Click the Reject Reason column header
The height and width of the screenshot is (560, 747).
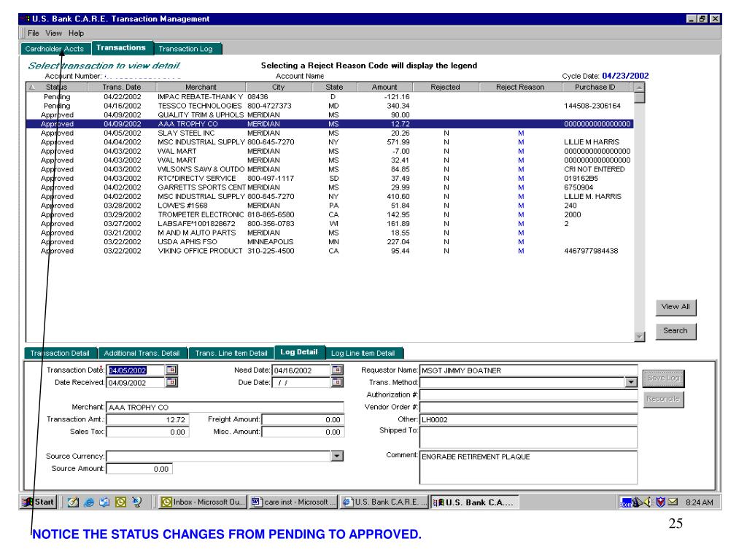point(520,87)
